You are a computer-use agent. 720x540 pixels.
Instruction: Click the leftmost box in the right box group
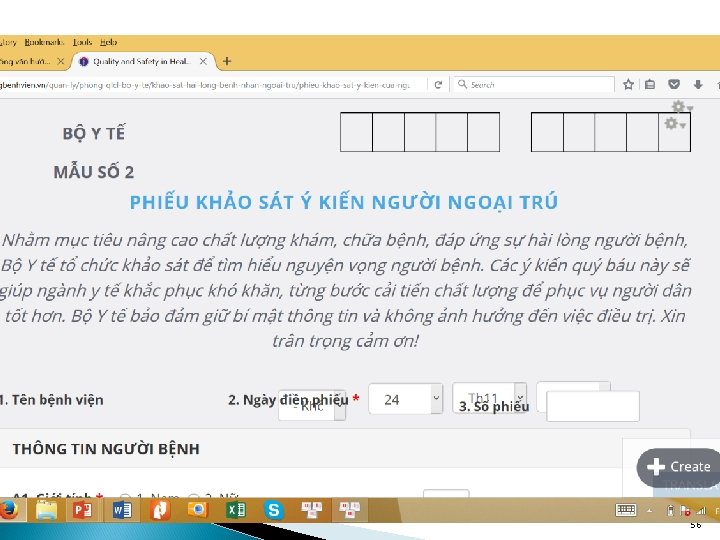click(x=547, y=132)
